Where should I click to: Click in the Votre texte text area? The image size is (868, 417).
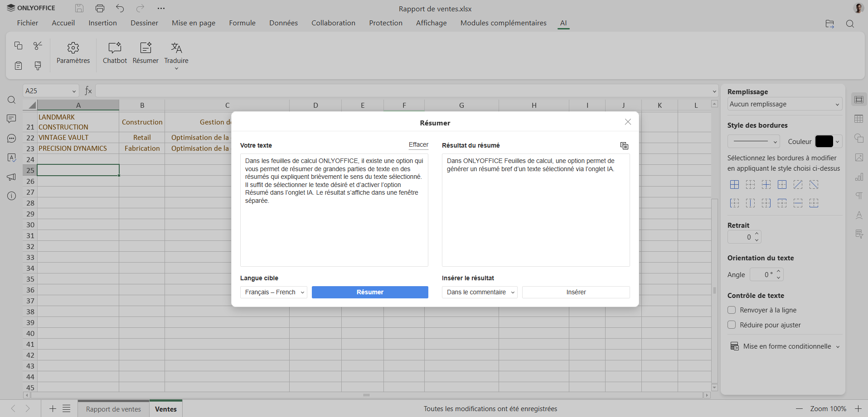[x=334, y=210]
